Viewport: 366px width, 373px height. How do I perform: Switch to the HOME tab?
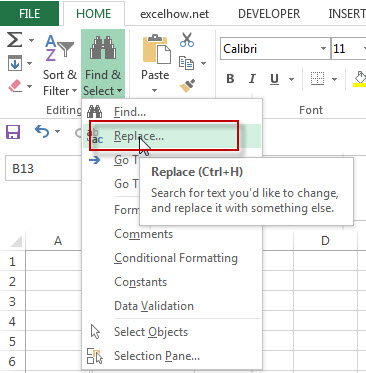pos(94,14)
